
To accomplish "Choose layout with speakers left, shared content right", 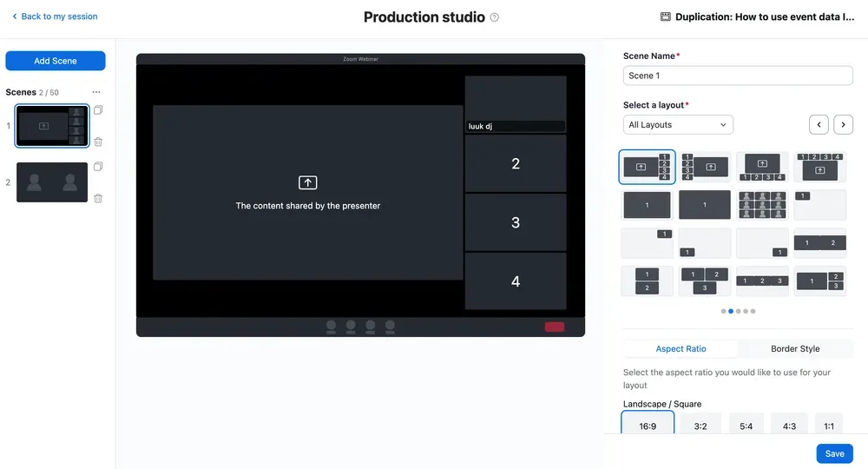I will [x=704, y=167].
